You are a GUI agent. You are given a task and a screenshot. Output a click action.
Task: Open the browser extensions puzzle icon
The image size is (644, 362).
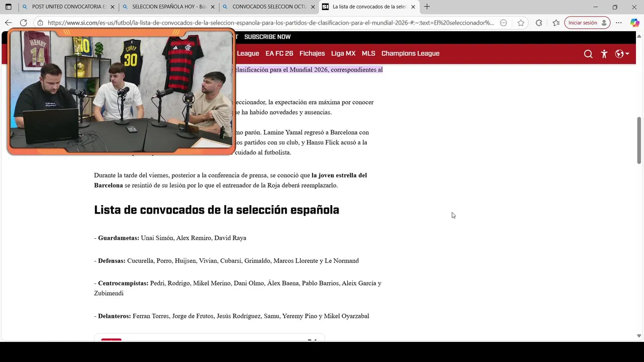click(539, 23)
